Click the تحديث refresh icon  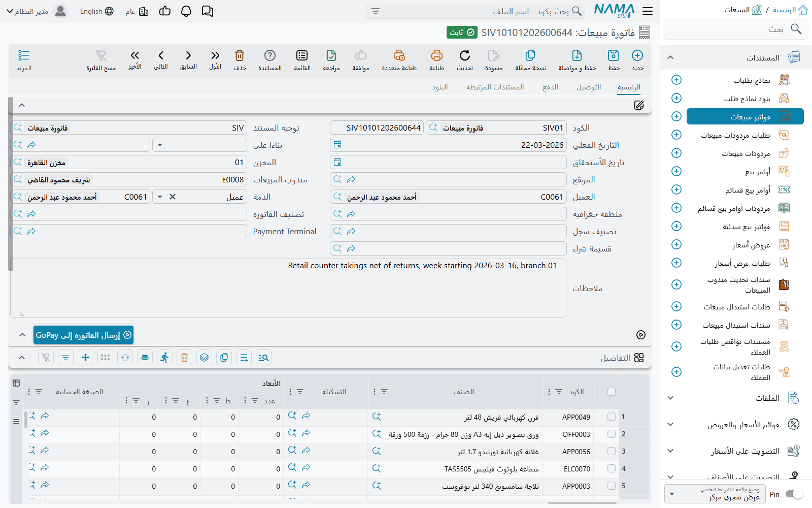[x=464, y=55]
